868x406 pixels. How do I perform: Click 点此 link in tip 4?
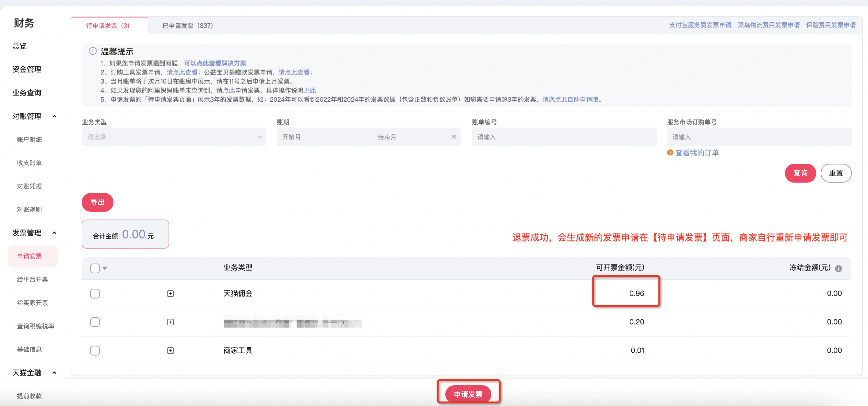pos(229,90)
